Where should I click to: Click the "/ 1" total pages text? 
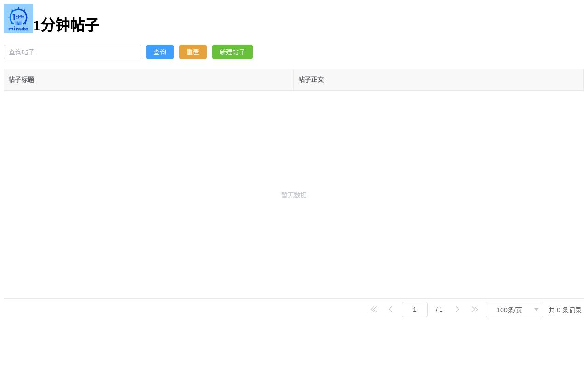click(439, 310)
